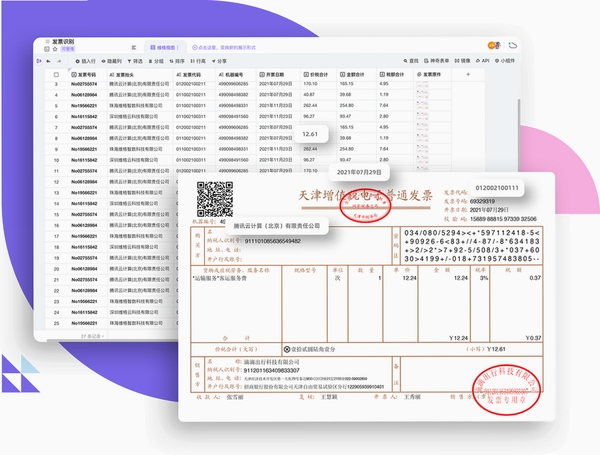Viewport: 600px width, 455px height.
Task: Click 点击这里，变换新的展示形式 link
Action: pos(224,47)
